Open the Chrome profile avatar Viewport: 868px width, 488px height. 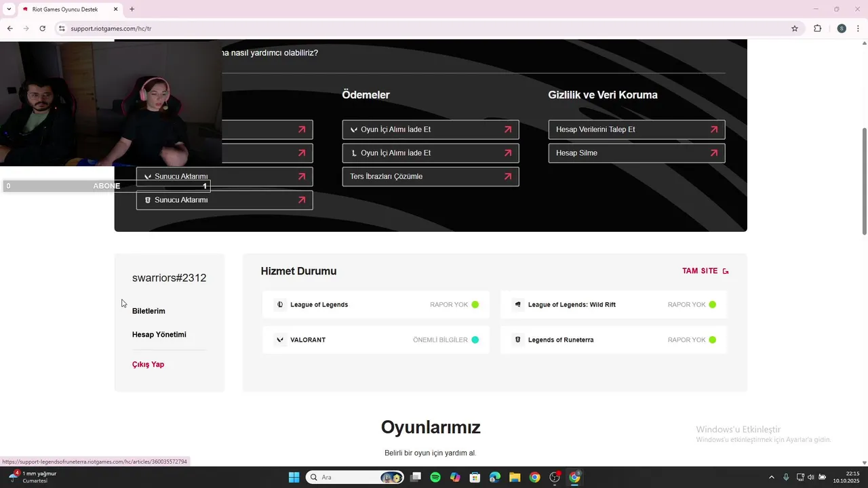pyautogui.click(x=842, y=28)
